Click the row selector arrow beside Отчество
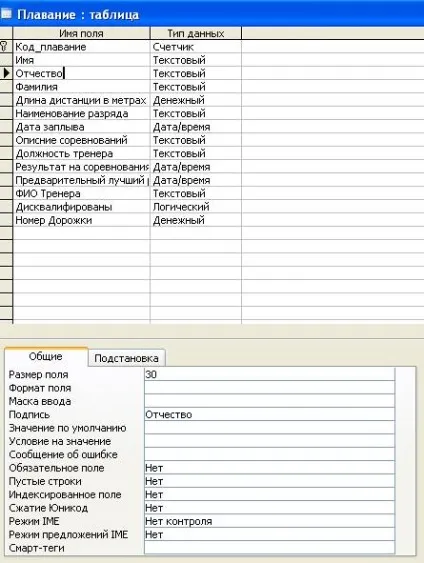424x563 pixels. click(x=6, y=73)
